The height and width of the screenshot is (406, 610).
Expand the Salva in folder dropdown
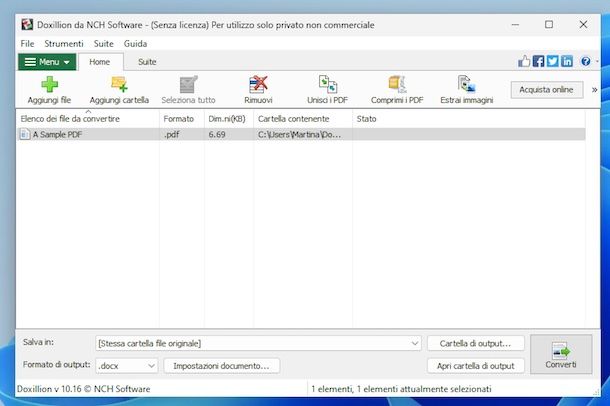click(415, 343)
